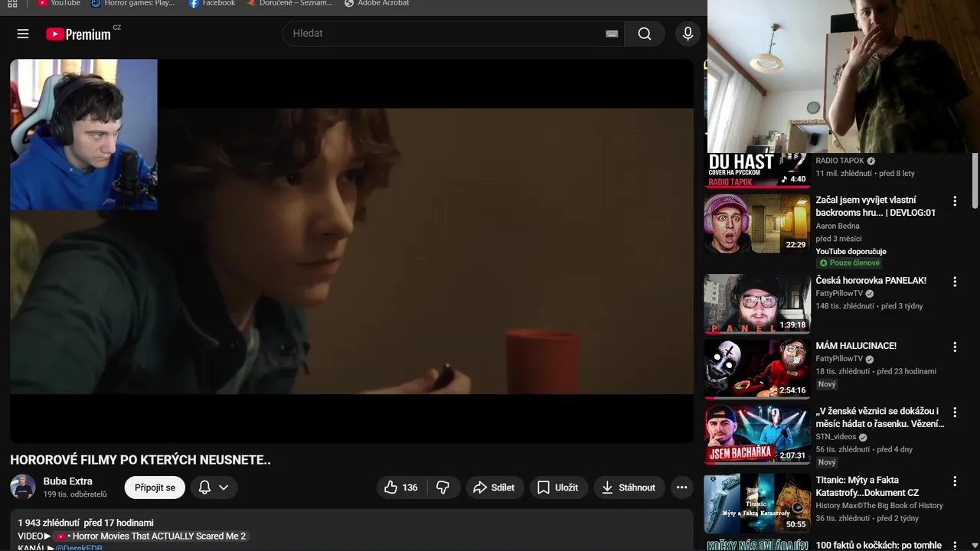
Task: Click the Stáhnout download button
Action: coord(629,487)
